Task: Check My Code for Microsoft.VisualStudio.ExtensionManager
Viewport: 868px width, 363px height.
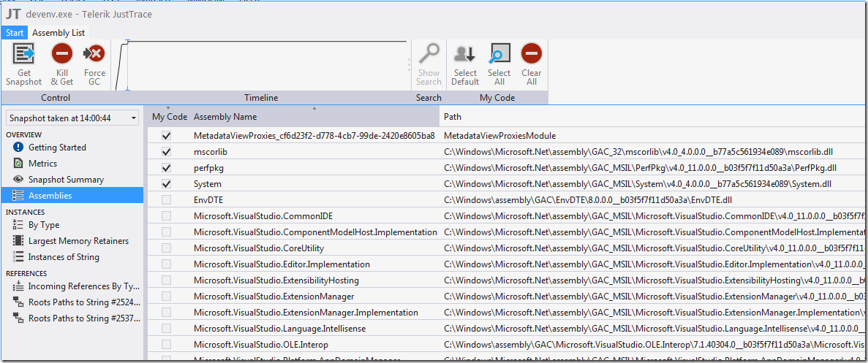Action: pyautogui.click(x=166, y=296)
